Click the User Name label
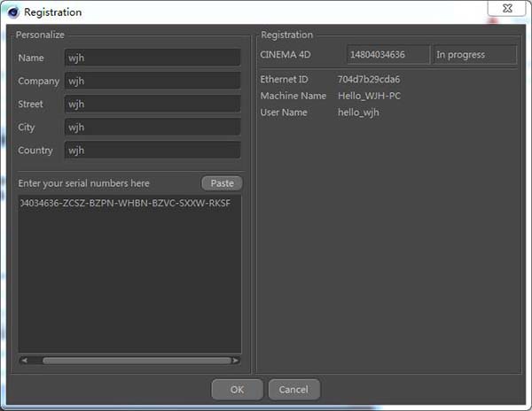Image resolution: width=532 pixels, height=411 pixels. [284, 112]
